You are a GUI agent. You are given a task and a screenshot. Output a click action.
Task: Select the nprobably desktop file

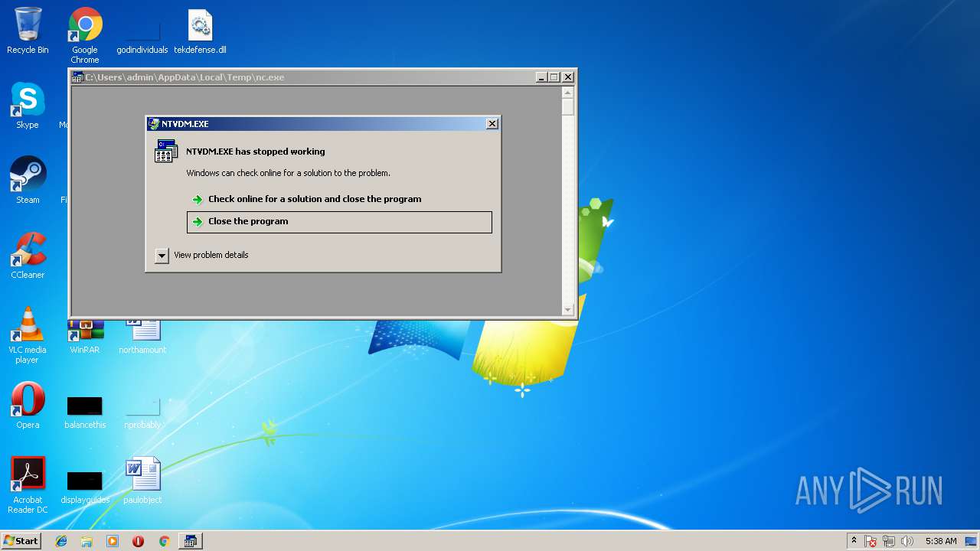142,412
